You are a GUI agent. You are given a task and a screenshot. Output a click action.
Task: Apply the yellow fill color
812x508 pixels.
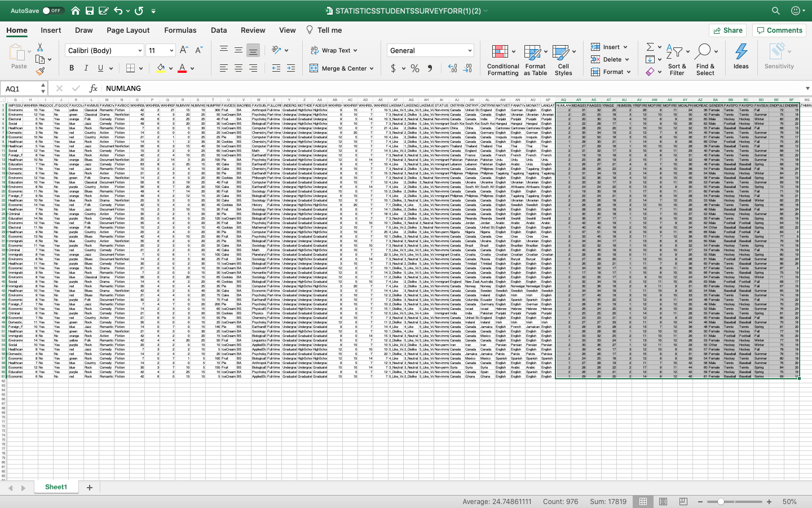click(x=161, y=68)
